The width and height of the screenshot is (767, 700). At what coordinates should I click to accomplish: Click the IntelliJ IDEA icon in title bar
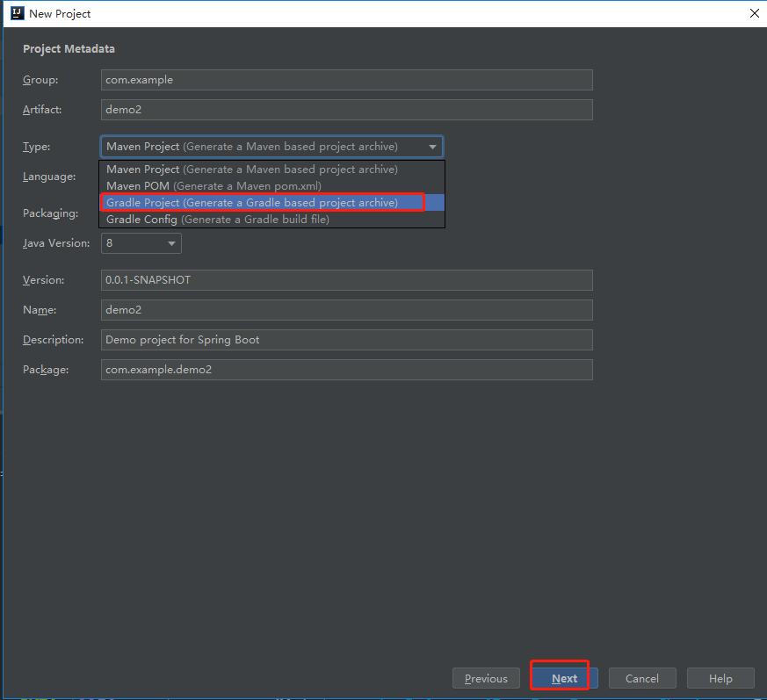pos(17,13)
